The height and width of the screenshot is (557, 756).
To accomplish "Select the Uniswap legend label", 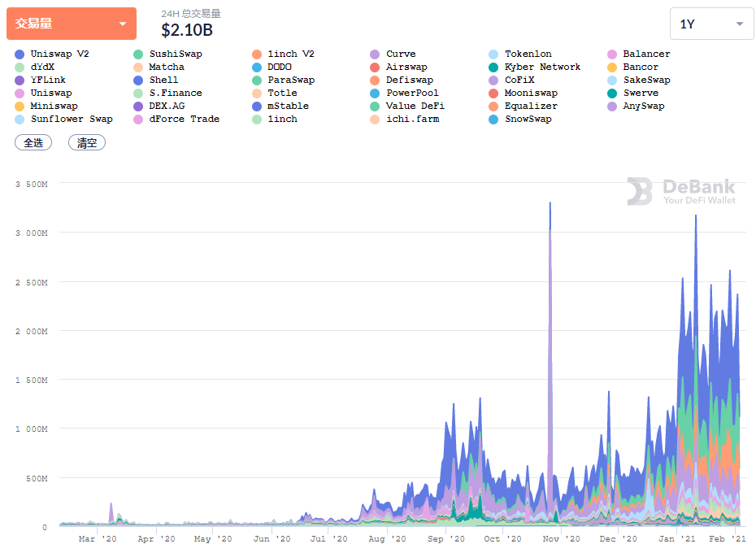I will pos(51,93).
